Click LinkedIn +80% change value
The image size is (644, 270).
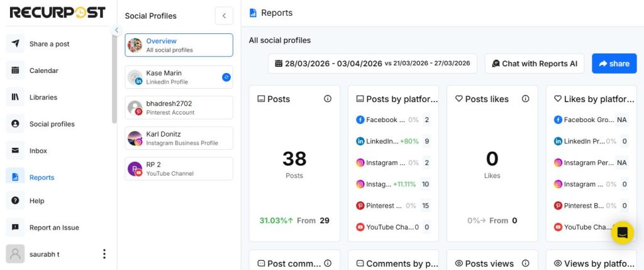(409, 141)
